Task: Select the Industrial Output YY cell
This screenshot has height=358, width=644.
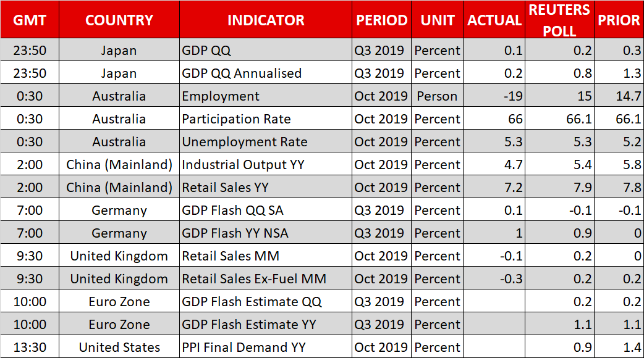Action: 244,165
